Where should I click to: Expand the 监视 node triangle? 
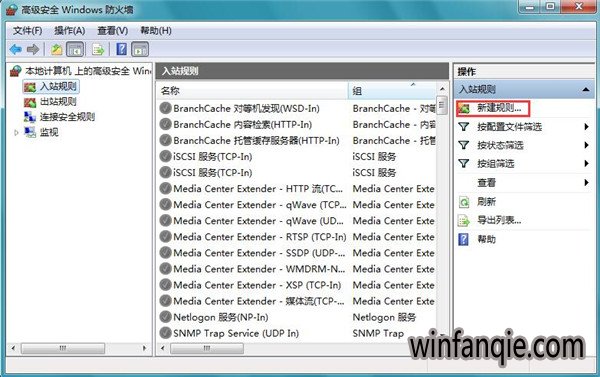tap(16, 133)
